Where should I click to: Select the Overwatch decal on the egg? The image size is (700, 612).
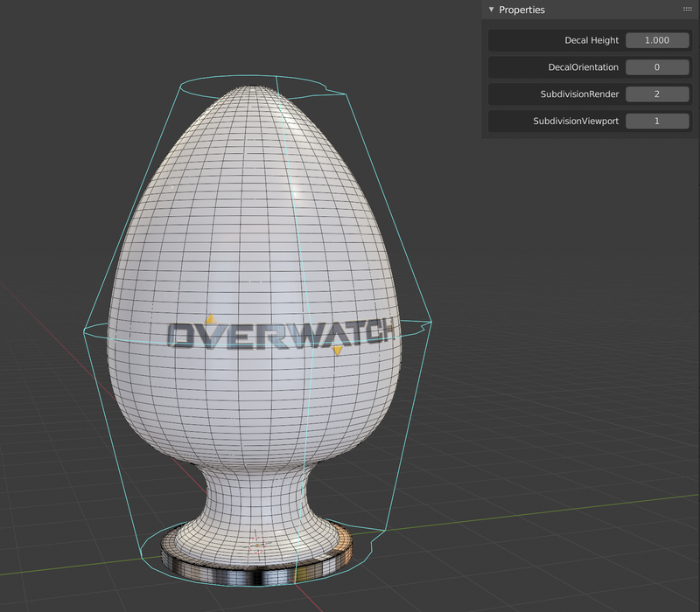point(281,334)
